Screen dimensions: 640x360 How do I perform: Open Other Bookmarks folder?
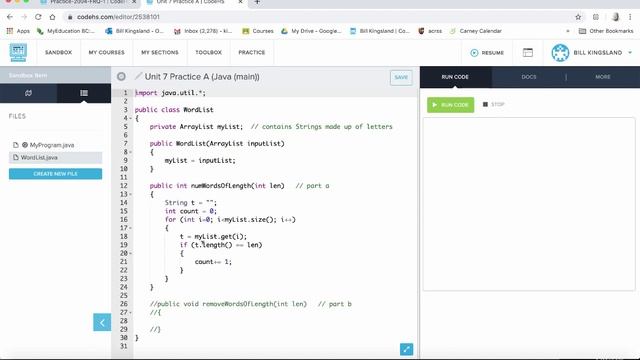coord(606,31)
